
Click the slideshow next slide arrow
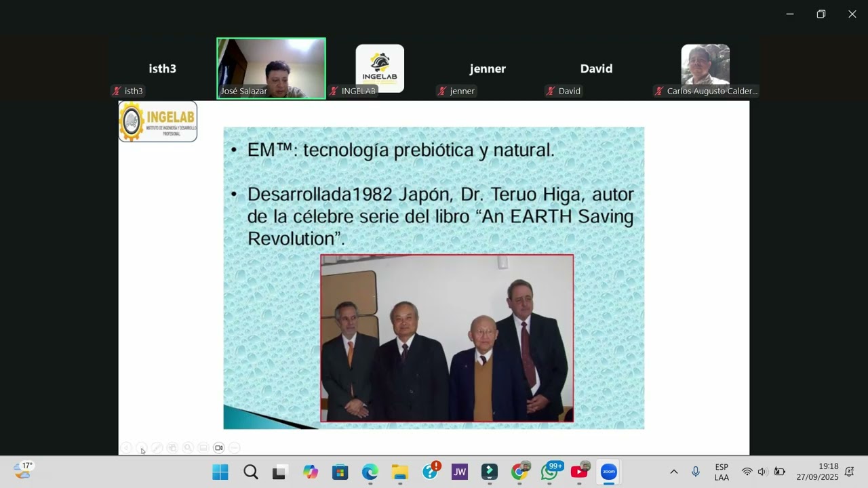141,448
